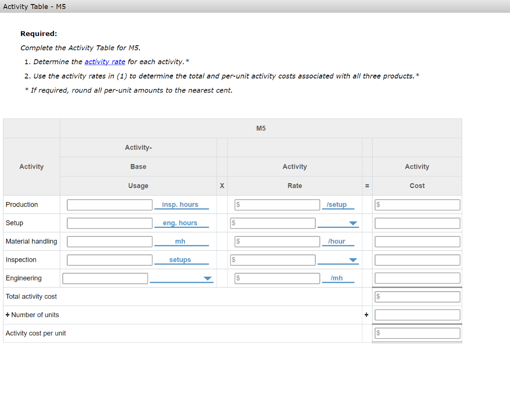The width and height of the screenshot is (510, 420).
Task: Click the 'insp. hours' unit label in Production row
Action: [180, 205]
